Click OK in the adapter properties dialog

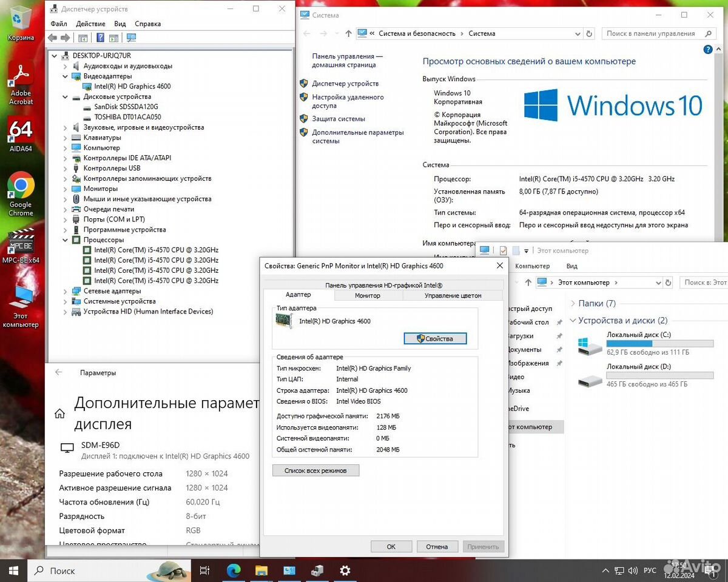[x=391, y=546]
